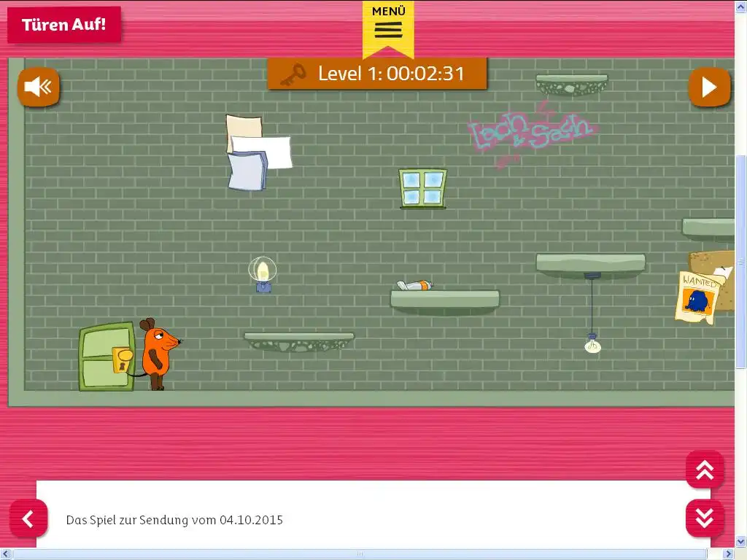Open the yellow MENÜ banner
This screenshot has width=747, height=560.
tap(388, 28)
